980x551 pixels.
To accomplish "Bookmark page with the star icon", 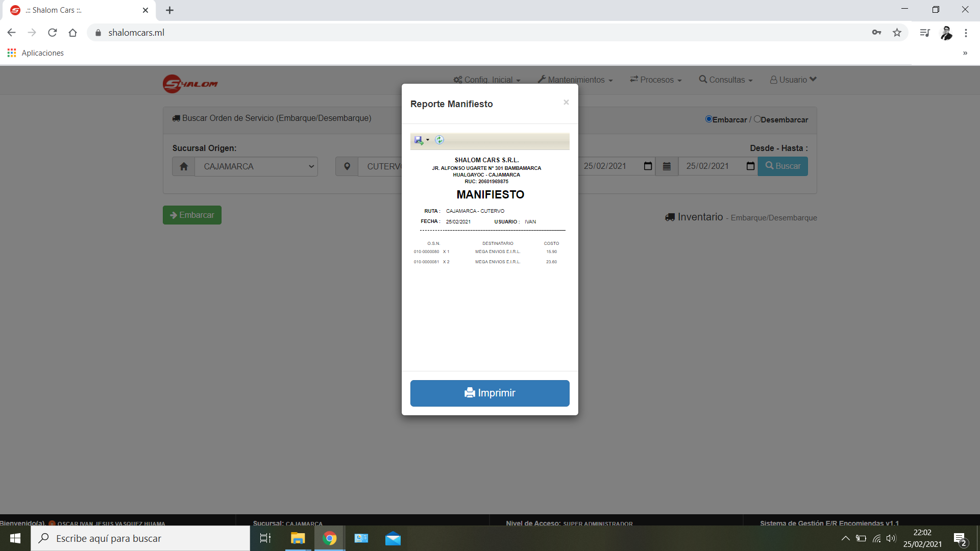I will (897, 33).
